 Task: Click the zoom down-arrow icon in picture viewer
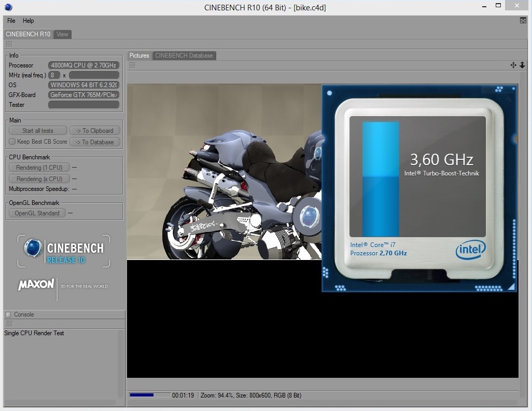point(522,65)
